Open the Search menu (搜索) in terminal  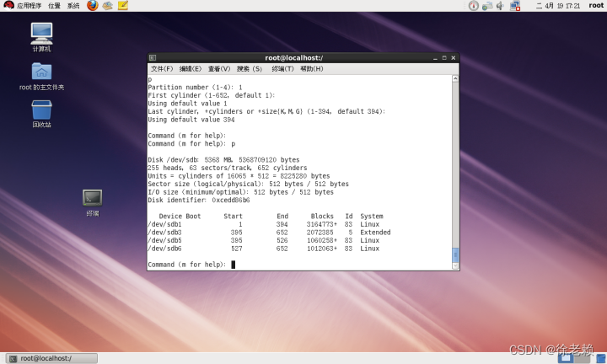tap(250, 69)
